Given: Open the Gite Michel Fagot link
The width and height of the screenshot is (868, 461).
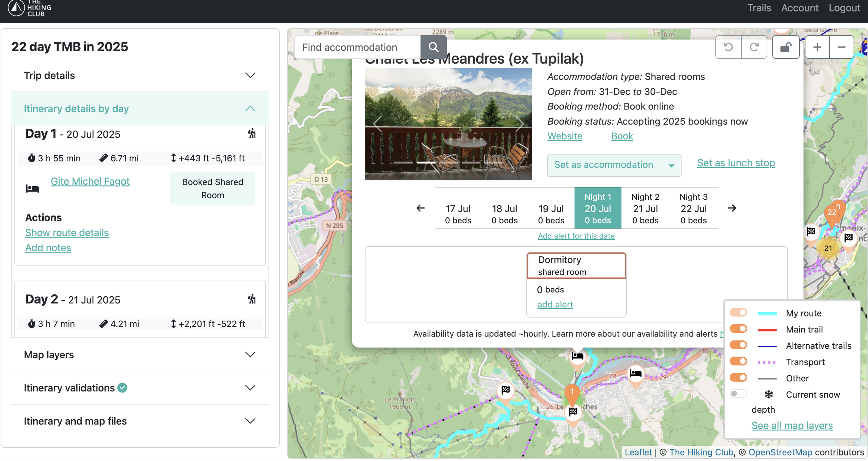Looking at the screenshot, I should point(90,181).
